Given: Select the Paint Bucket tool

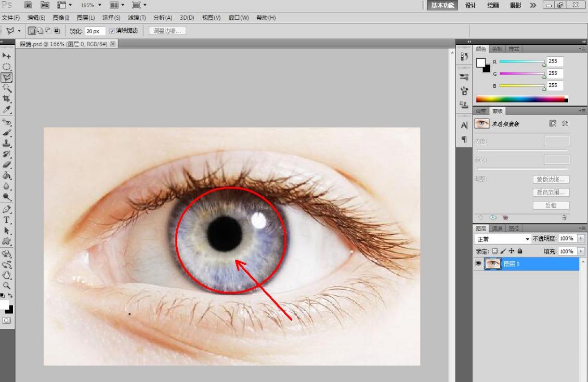Looking at the screenshot, I should (6, 175).
